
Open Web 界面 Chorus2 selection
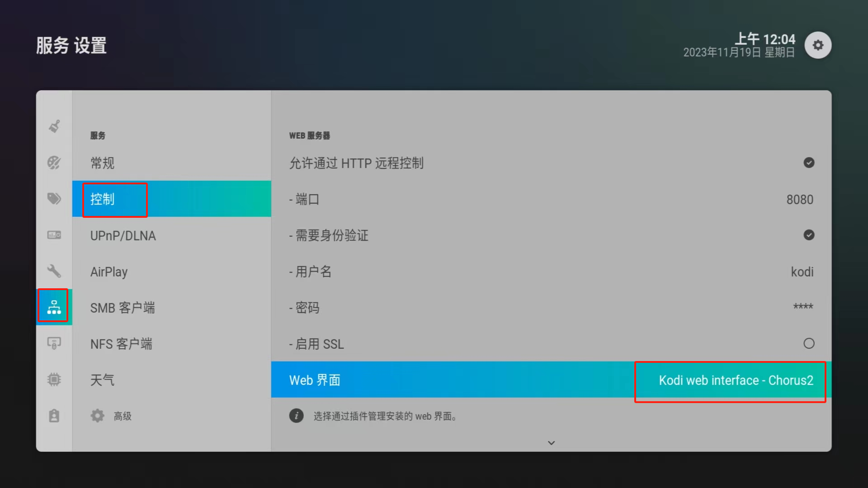coord(551,380)
